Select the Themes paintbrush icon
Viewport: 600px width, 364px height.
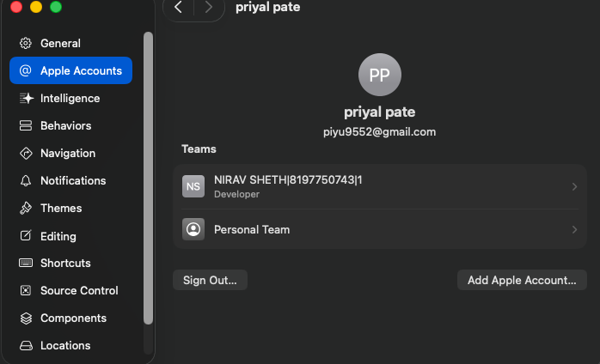coord(26,208)
